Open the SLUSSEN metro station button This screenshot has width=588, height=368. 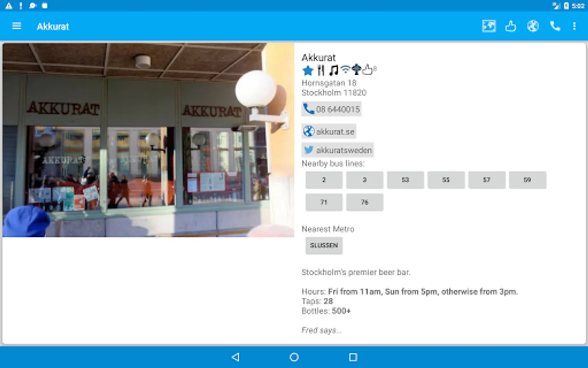(x=324, y=245)
